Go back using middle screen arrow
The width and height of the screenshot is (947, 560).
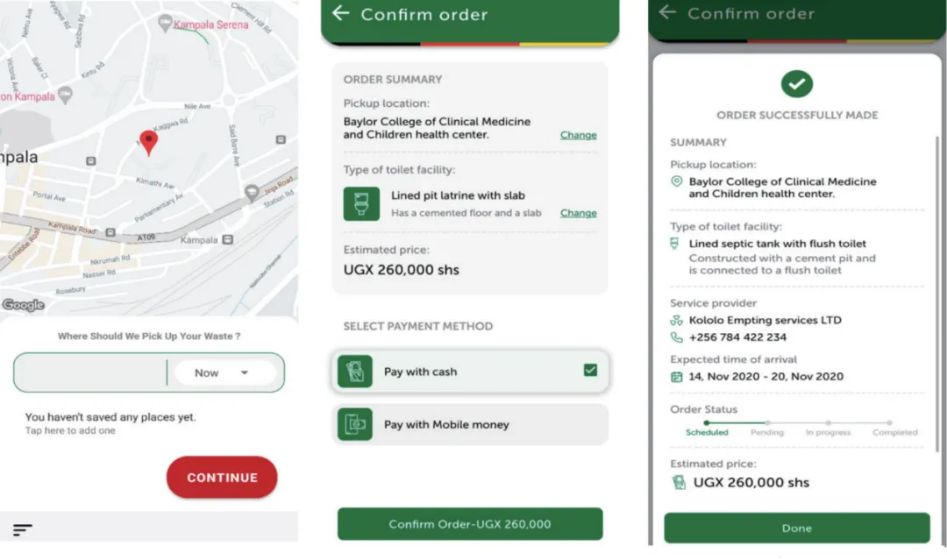point(341,13)
